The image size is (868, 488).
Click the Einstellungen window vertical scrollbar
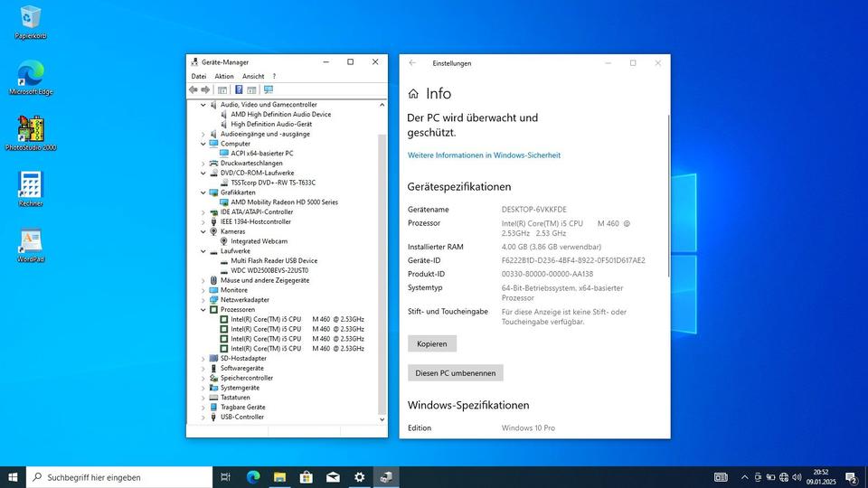669,196
